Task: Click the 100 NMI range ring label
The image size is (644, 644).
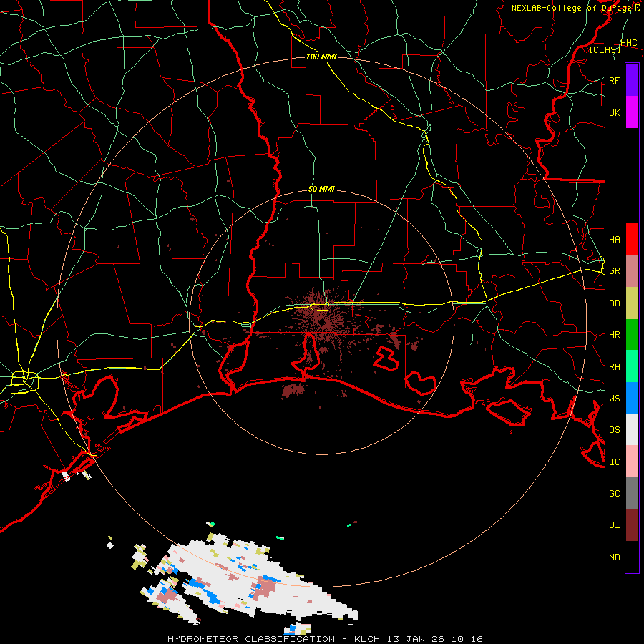Action: point(321,57)
